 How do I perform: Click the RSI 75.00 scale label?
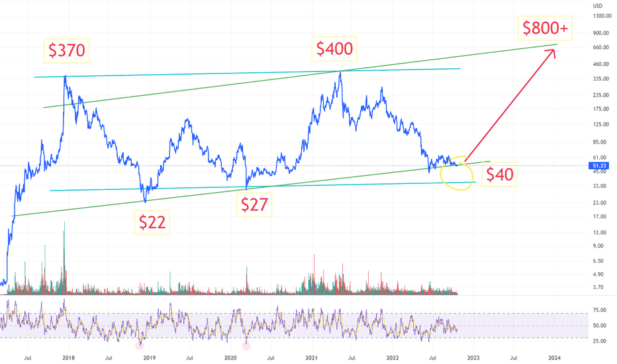point(600,310)
